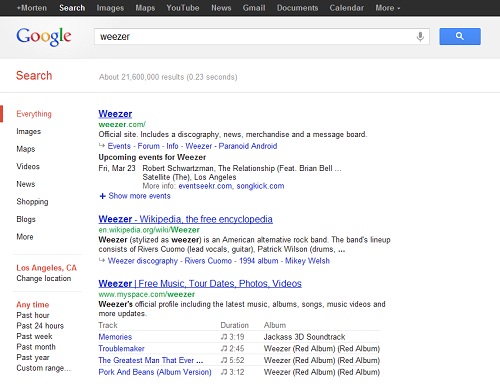Switch to Images in the left sidebar
Viewport: 500px width, 387px height.
29,131
